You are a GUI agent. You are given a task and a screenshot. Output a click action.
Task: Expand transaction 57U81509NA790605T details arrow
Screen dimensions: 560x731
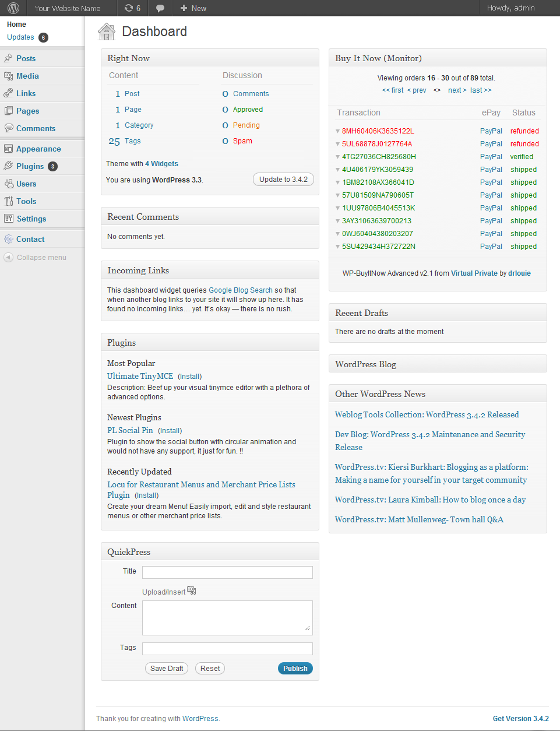(338, 195)
